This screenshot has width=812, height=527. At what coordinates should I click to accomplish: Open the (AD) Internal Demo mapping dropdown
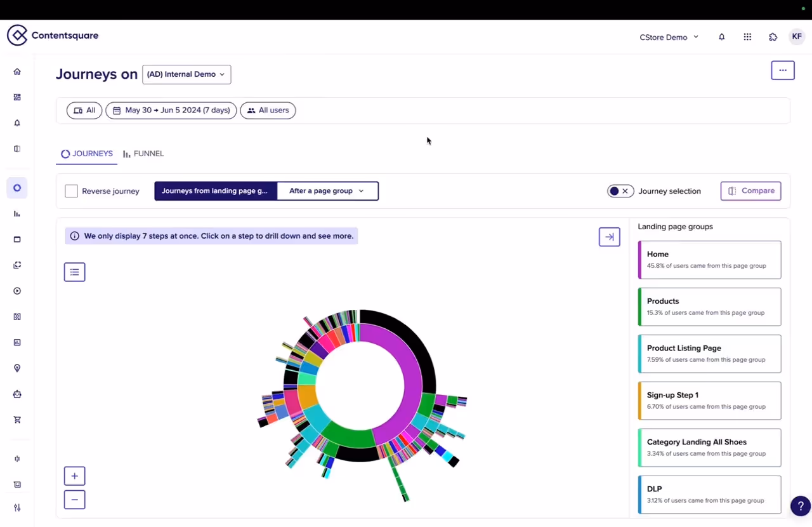coord(187,74)
